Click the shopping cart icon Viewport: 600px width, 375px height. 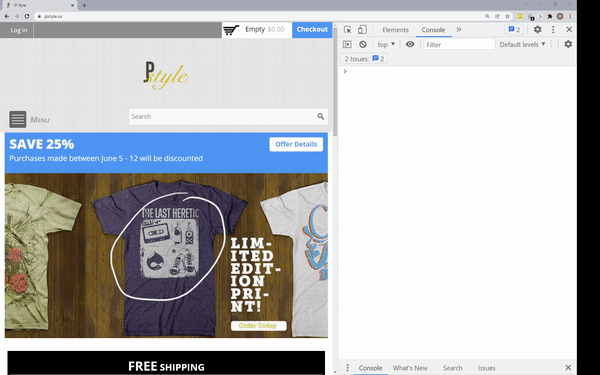tap(231, 30)
